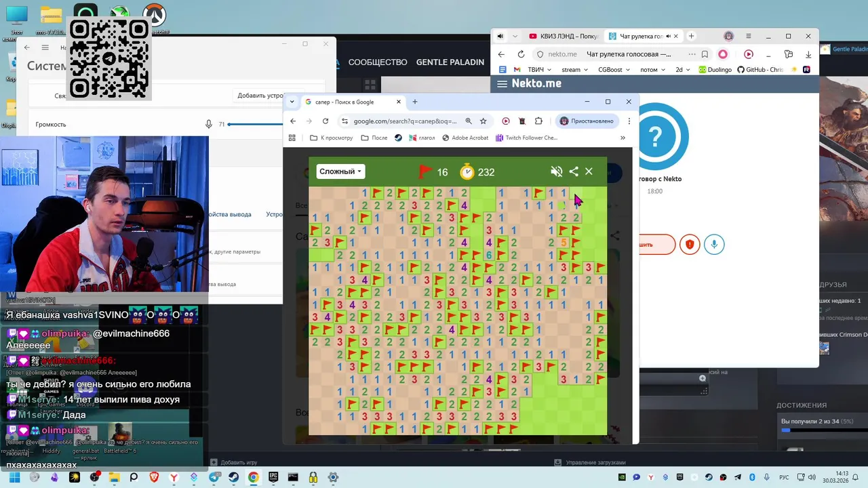
Task: Reload the nekto.me page
Action: [x=521, y=54]
